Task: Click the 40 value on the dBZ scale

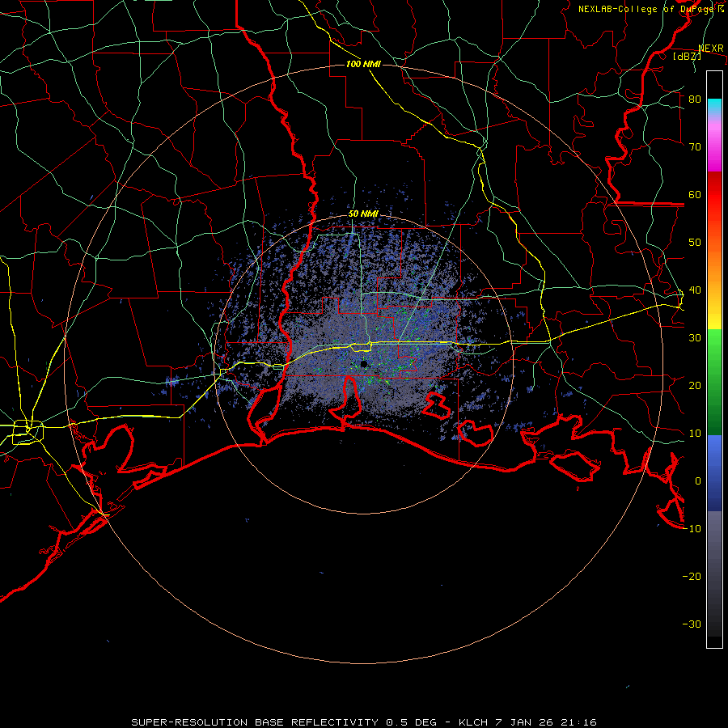Action: (695, 290)
